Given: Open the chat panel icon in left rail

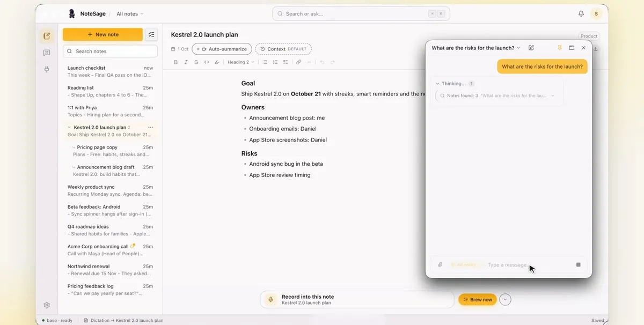Looking at the screenshot, I should (47, 53).
